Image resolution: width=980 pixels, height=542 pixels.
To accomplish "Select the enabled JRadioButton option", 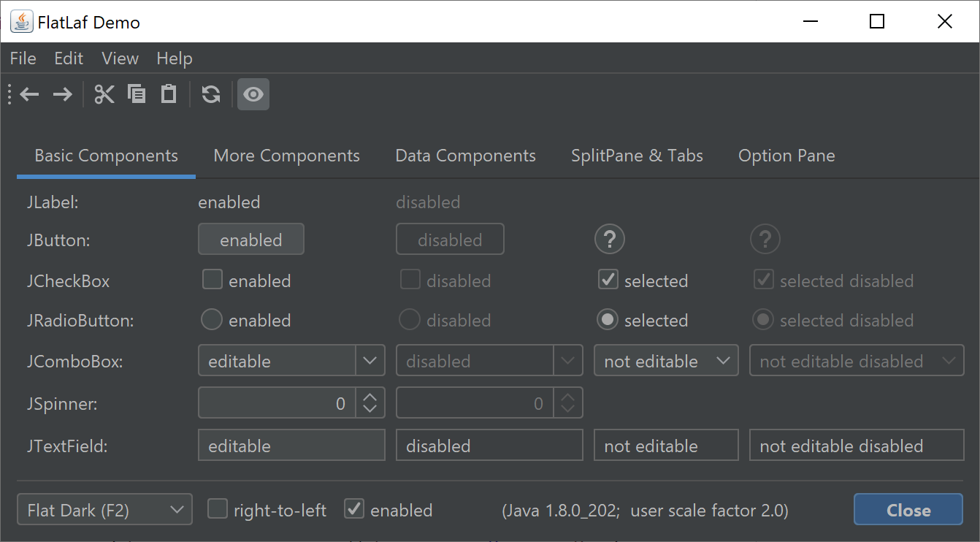I will (x=212, y=319).
